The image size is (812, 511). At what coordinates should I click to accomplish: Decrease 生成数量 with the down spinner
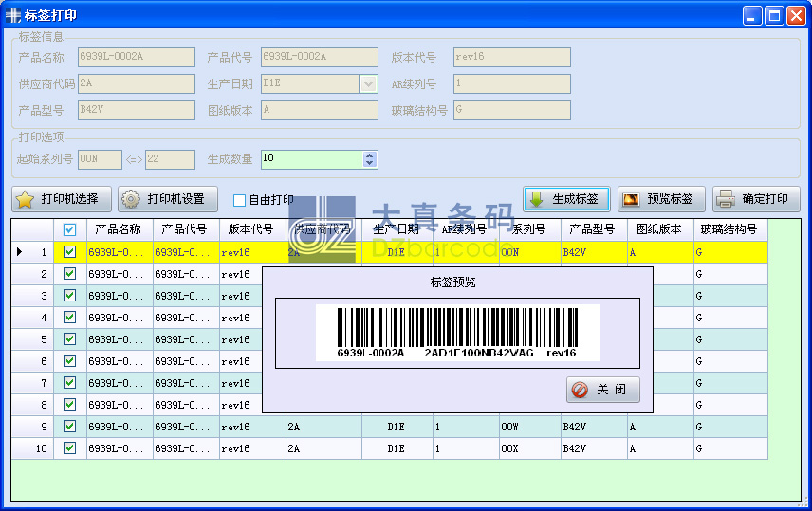(x=369, y=163)
